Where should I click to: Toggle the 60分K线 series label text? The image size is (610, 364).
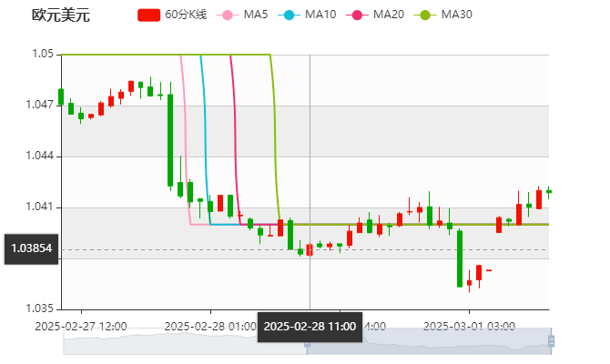point(186,15)
